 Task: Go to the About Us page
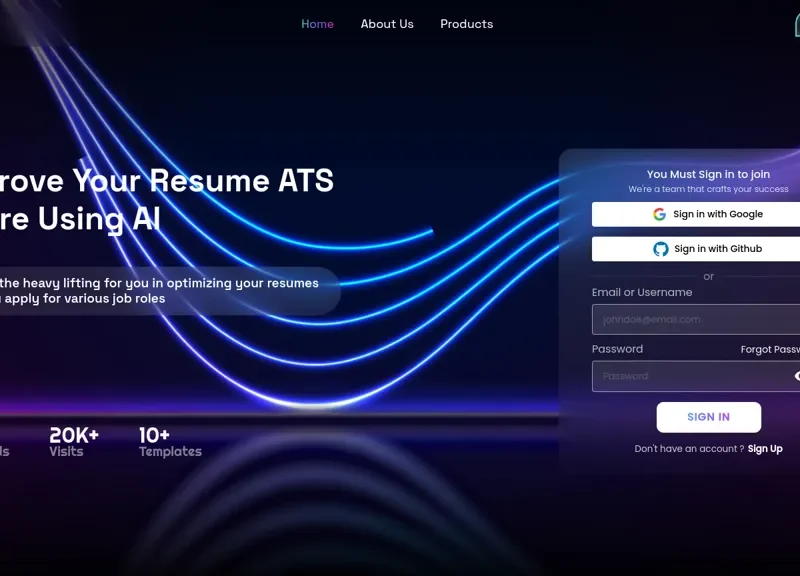click(x=387, y=24)
